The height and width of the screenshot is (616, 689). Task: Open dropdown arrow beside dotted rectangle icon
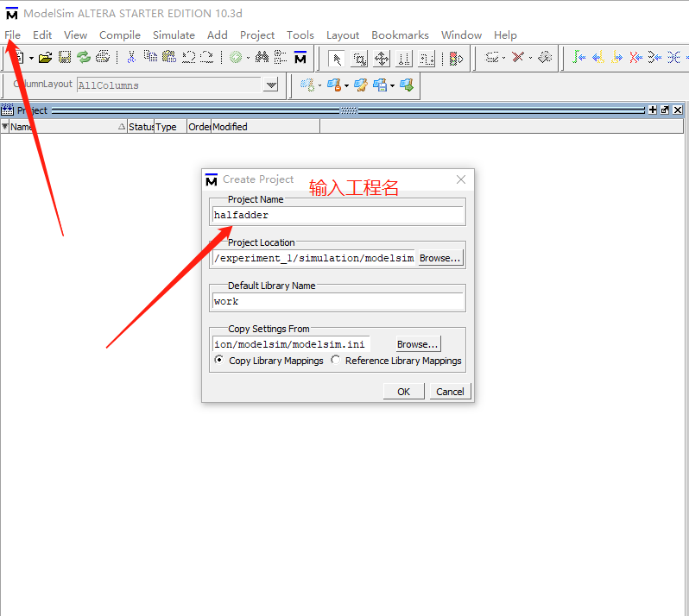pos(503,58)
